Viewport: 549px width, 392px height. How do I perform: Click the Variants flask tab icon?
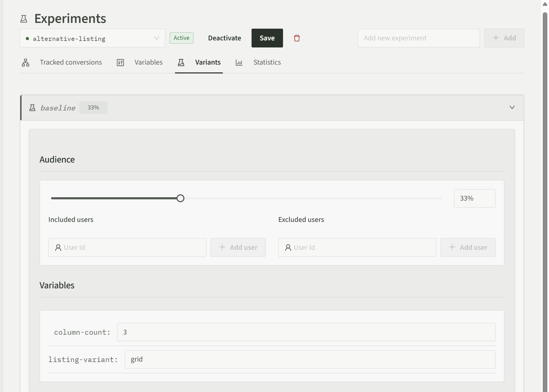(x=181, y=63)
